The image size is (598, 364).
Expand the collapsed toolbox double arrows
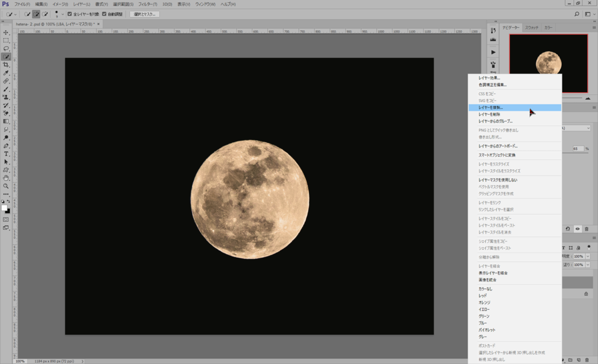(4, 22)
